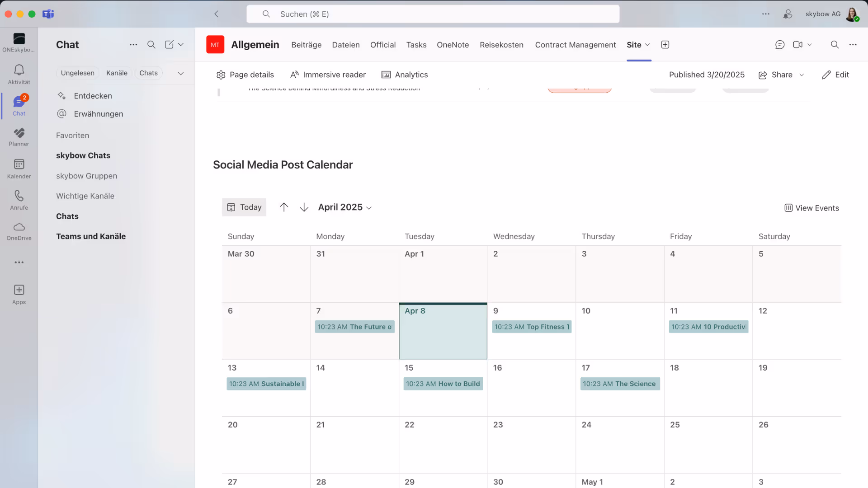The width and height of the screenshot is (868, 488).
Task: Open channel conversation bubble icon
Action: (x=779, y=44)
